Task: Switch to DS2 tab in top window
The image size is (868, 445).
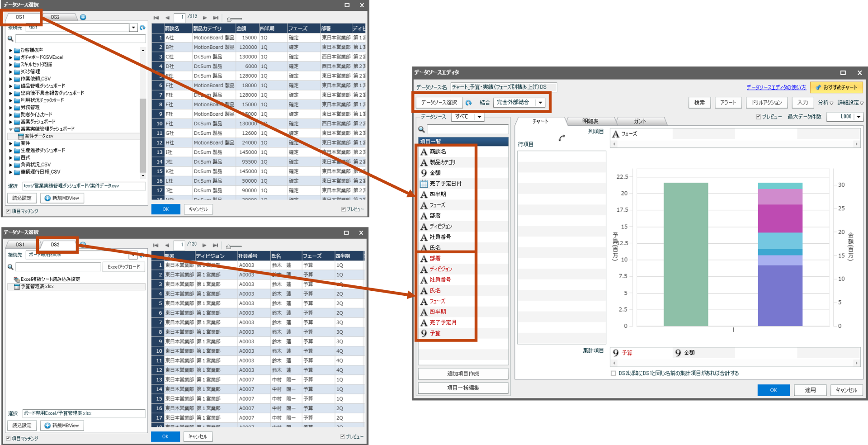Action: pyautogui.click(x=55, y=17)
